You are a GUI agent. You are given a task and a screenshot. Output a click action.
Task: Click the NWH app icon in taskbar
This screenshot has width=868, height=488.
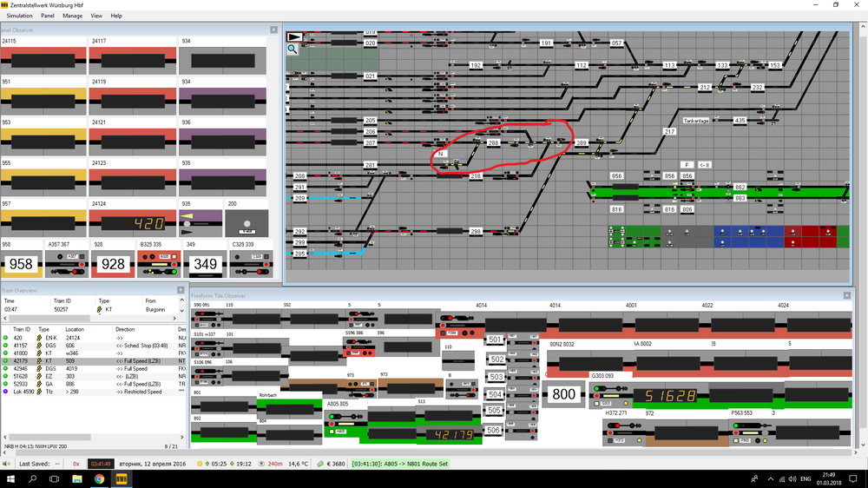(x=122, y=478)
